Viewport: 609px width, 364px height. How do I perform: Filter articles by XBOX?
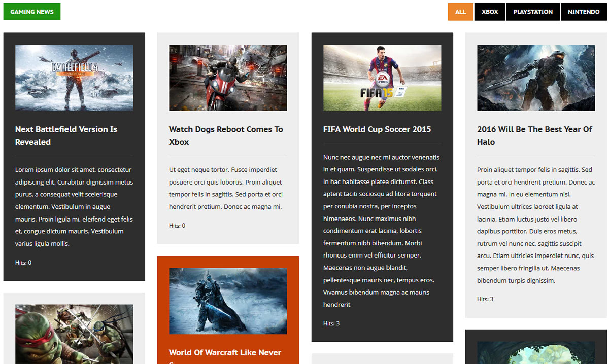coord(490,12)
